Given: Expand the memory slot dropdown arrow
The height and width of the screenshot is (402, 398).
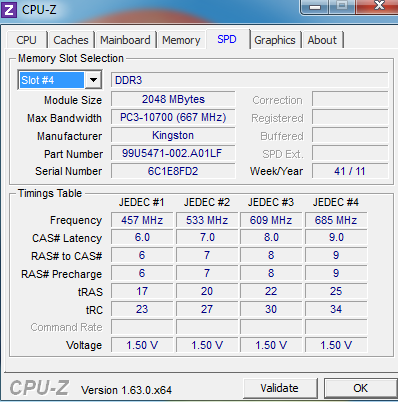Looking at the screenshot, I should [93, 80].
